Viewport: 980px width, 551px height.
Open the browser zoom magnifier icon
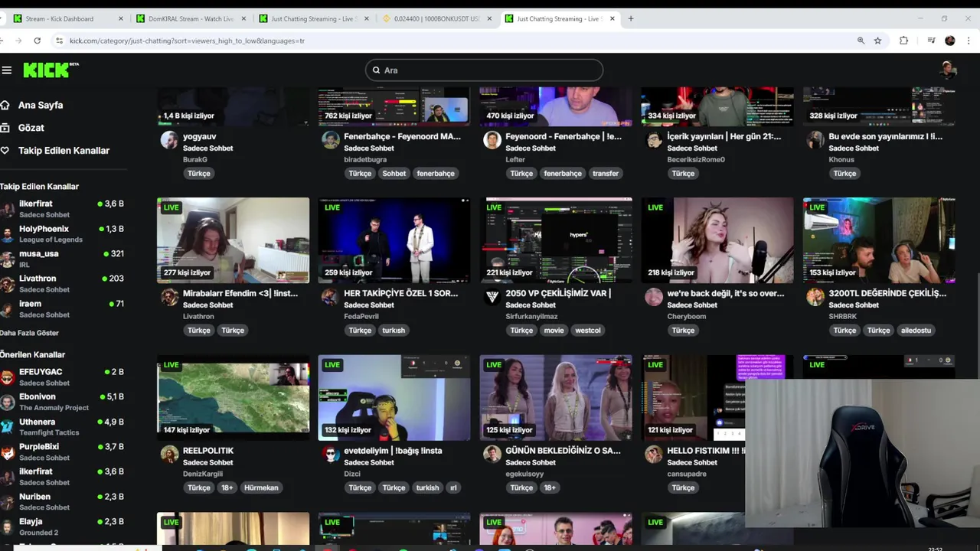click(861, 41)
